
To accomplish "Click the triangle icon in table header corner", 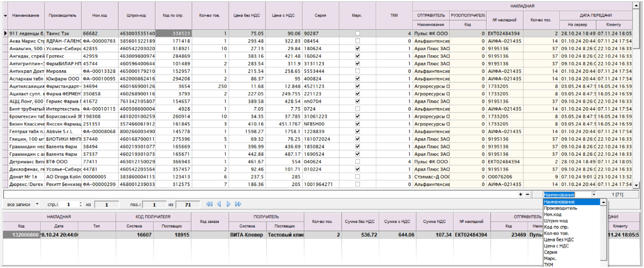I will [x=5, y=16].
